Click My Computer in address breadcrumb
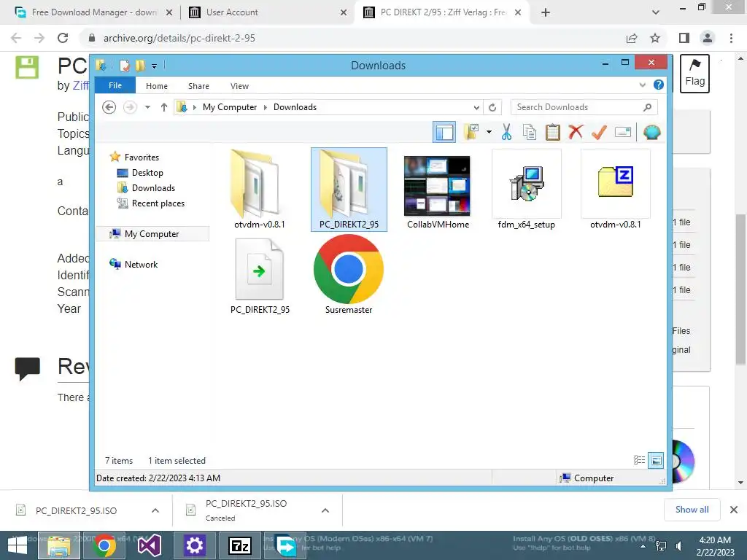747x560 pixels. click(230, 107)
